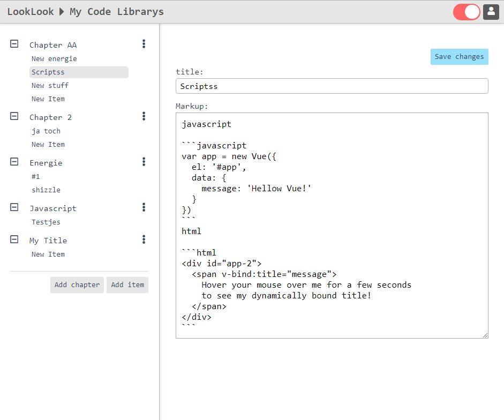Image resolution: width=504 pixels, height=420 pixels.
Task: Collapse the Javascript section
Action: pos(14,207)
